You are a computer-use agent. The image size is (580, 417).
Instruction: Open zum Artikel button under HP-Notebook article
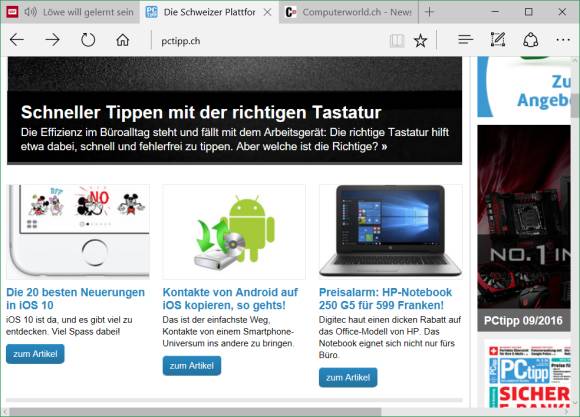348,377
